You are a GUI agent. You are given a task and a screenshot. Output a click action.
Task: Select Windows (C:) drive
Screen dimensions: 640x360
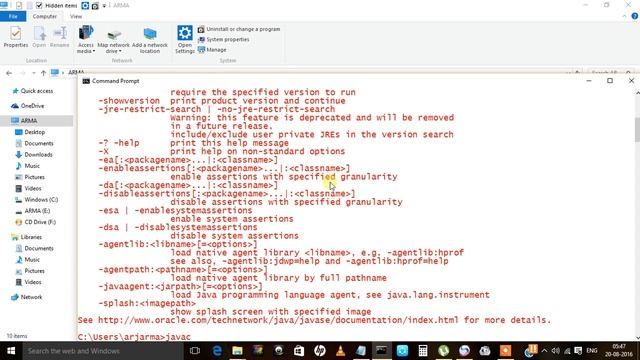click(36, 199)
